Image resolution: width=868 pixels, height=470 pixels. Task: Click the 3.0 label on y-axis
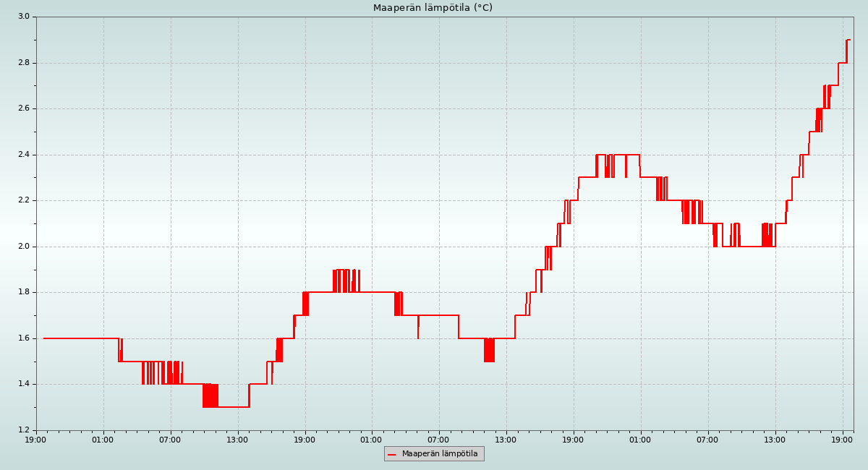tap(23, 17)
